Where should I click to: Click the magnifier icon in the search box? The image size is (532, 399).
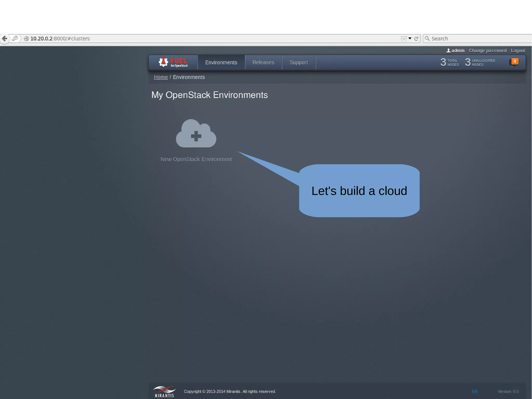[427, 38]
